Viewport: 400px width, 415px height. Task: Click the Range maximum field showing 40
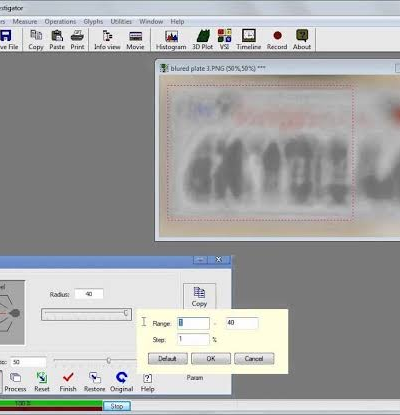(242, 323)
